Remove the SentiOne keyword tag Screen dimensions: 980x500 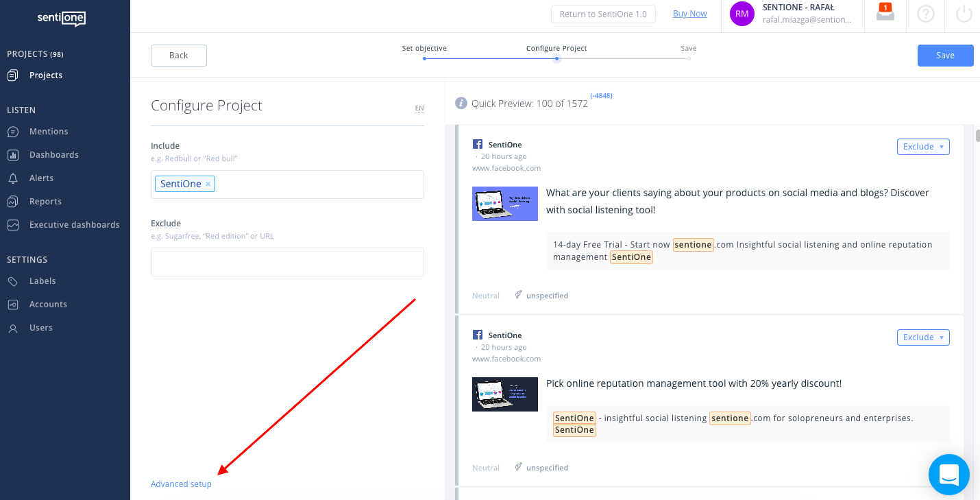coord(208,184)
